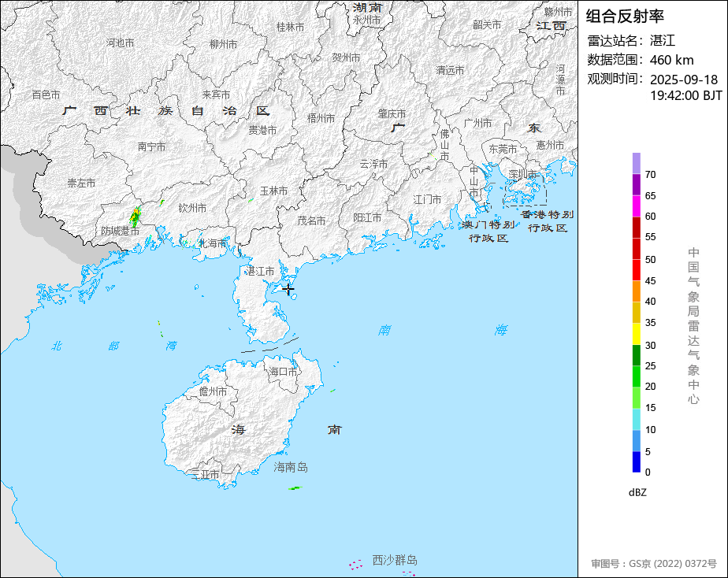Pick the yellow 30 dBZ color band
Screen dimensions: 728x578
click(636, 334)
